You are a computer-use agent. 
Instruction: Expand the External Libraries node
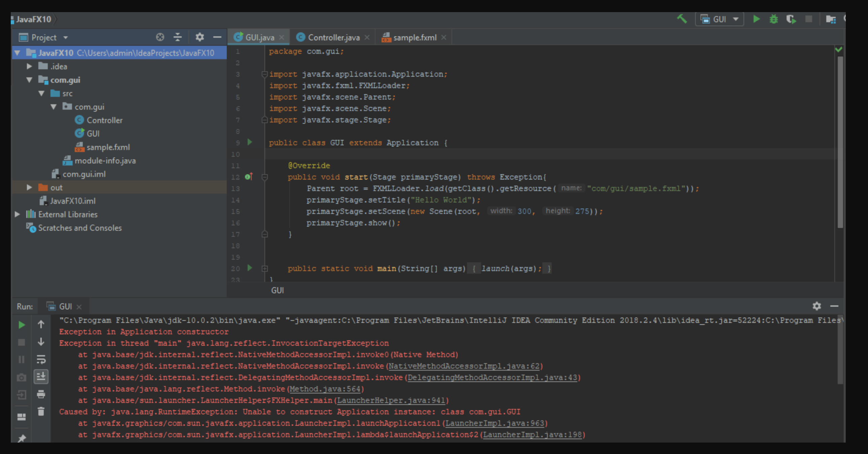point(17,214)
